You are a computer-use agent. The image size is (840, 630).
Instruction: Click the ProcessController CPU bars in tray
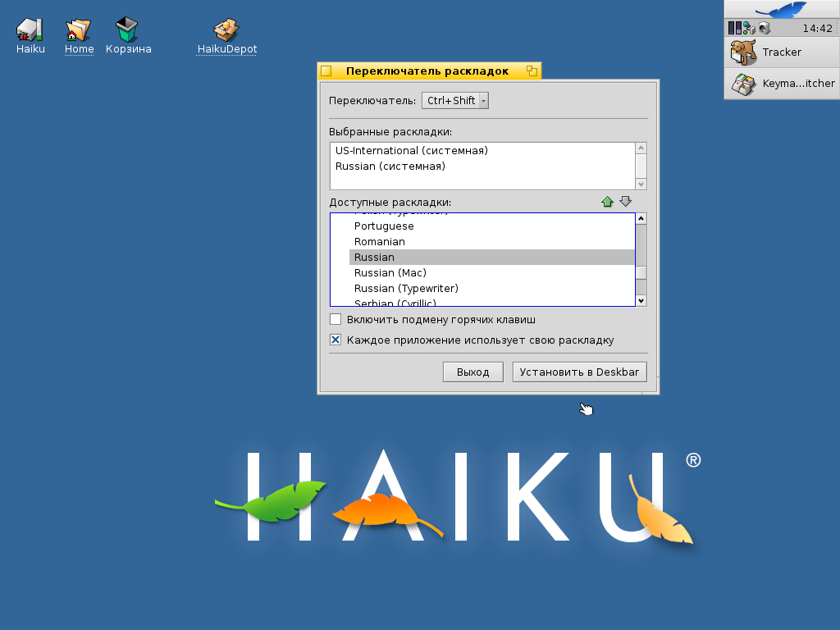734,28
